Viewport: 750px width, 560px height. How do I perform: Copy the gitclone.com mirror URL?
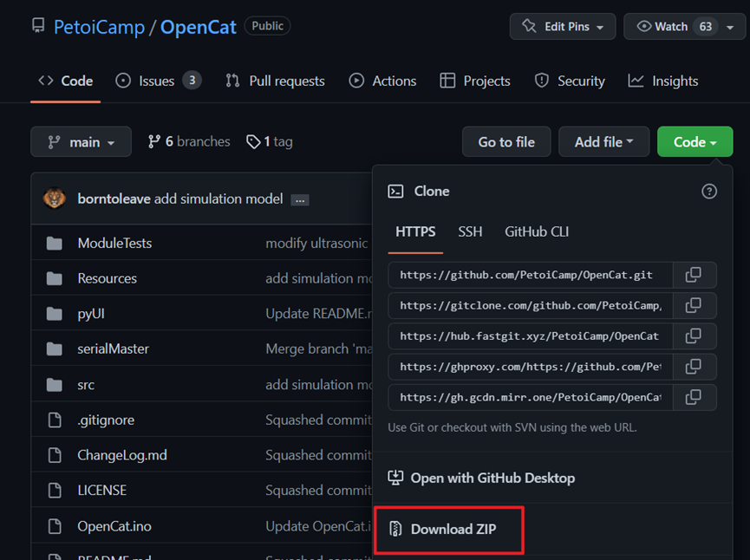tap(694, 306)
